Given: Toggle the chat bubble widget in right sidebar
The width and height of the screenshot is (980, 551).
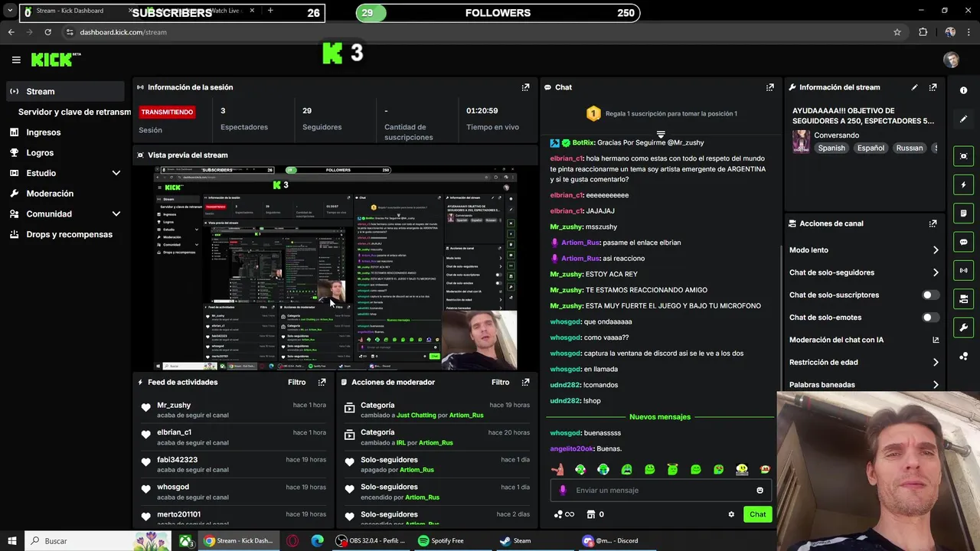Looking at the screenshot, I should (x=963, y=242).
